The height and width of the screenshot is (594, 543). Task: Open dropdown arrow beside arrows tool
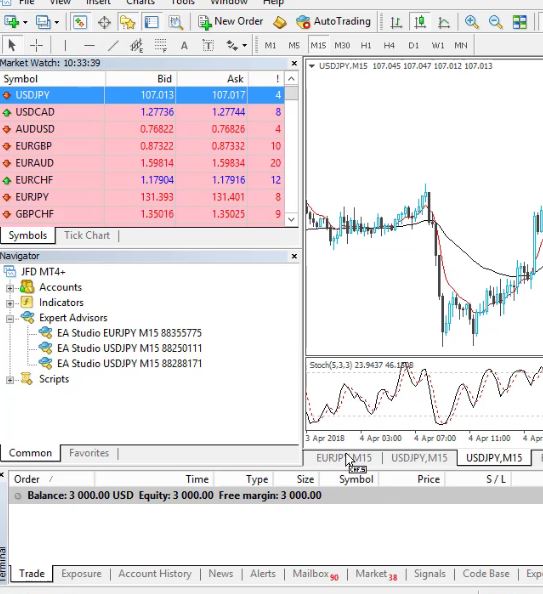(x=245, y=46)
